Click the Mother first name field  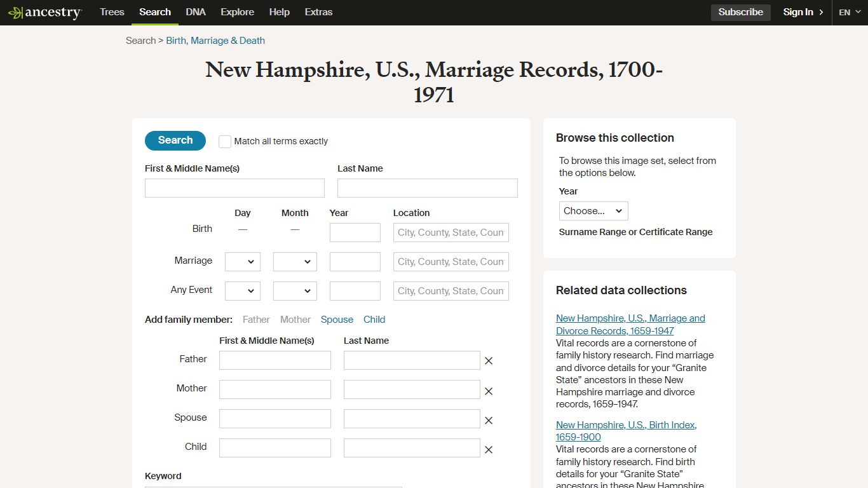click(x=275, y=390)
